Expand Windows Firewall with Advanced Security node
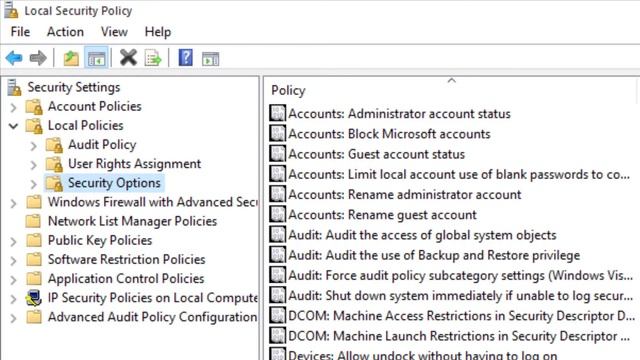Screen dimensions: 640x360 pos(13,203)
